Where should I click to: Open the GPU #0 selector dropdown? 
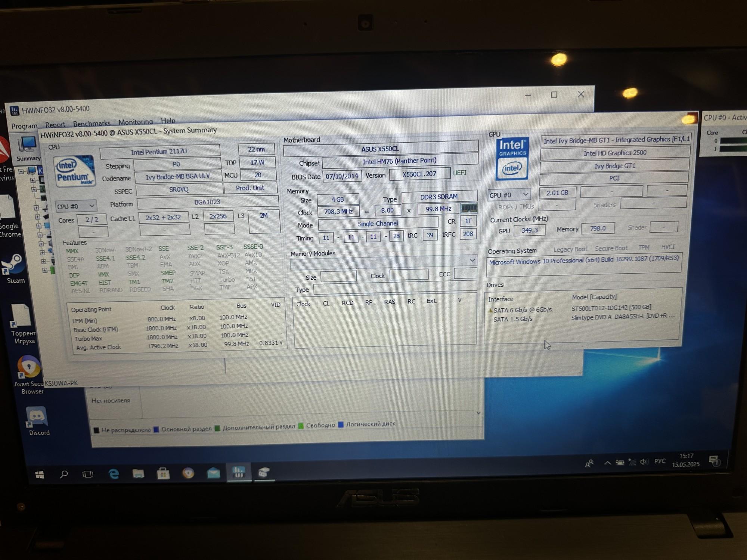click(x=509, y=195)
